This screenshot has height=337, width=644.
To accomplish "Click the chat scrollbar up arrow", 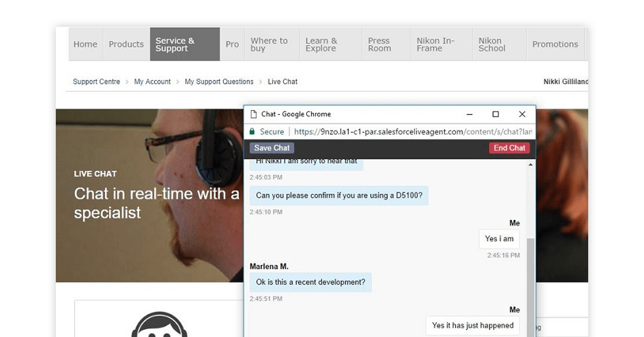I will [x=531, y=164].
